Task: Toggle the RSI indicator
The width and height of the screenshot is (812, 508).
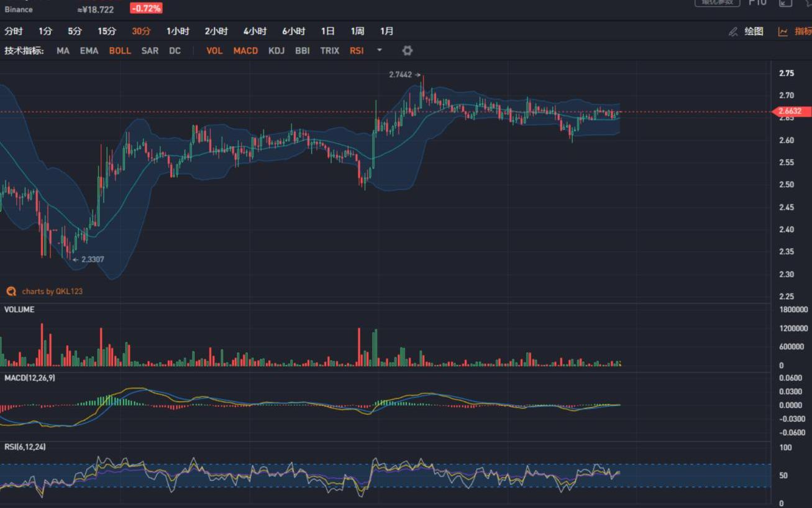Action: pos(357,50)
